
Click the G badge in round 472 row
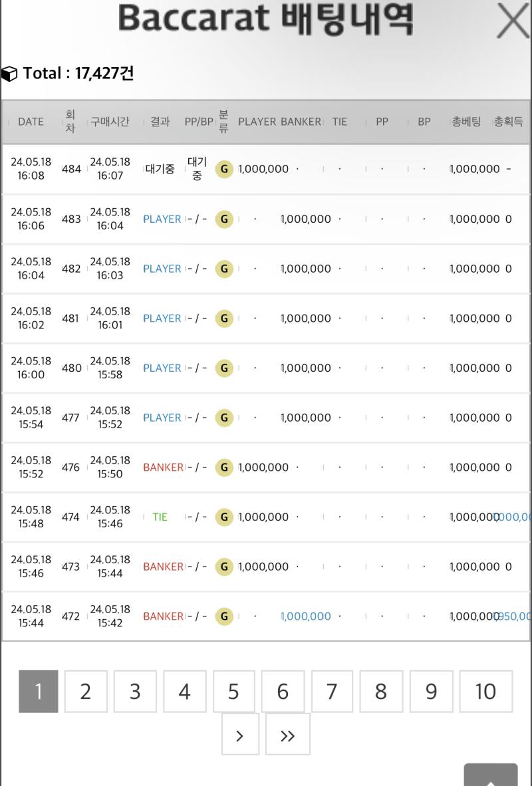(x=224, y=616)
